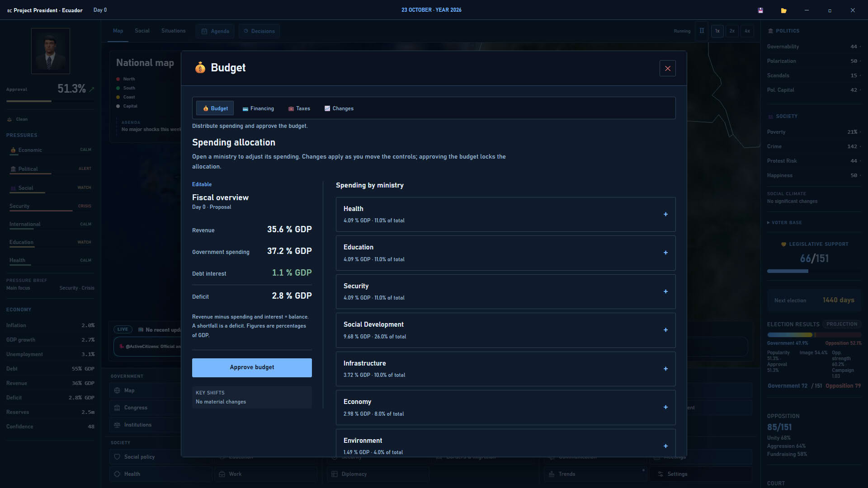Expand the Security ministry spending row
The image size is (868, 488).
(505, 291)
